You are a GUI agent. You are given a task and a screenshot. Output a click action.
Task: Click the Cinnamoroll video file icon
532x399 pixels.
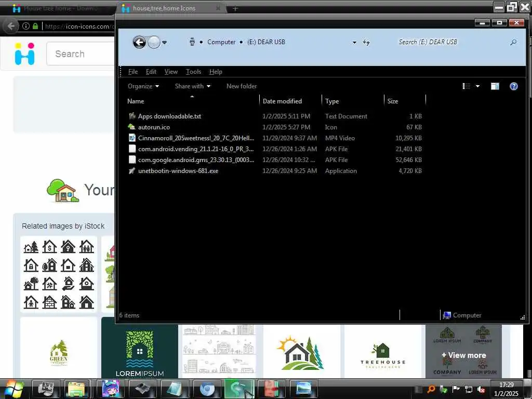tap(132, 138)
